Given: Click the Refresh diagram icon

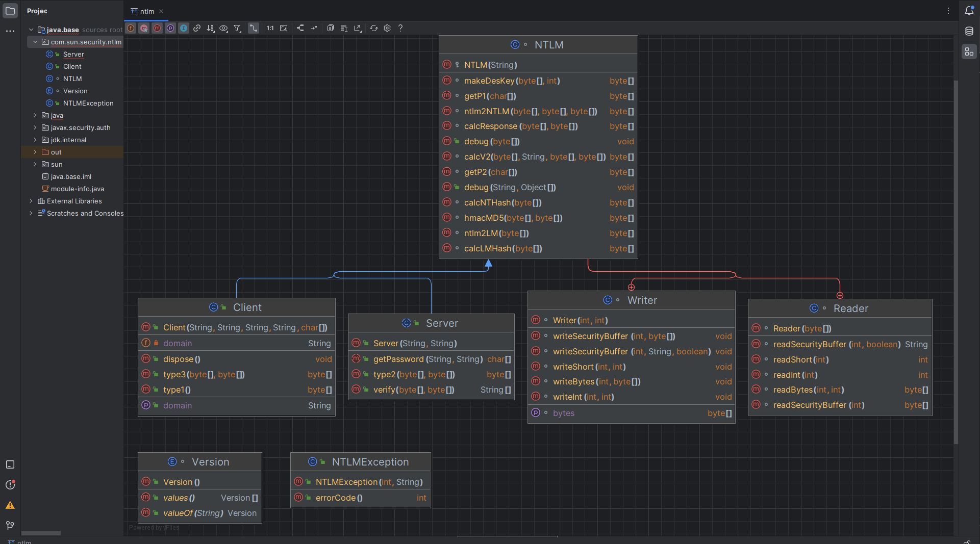Looking at the screenshot, I should [374, 28].
